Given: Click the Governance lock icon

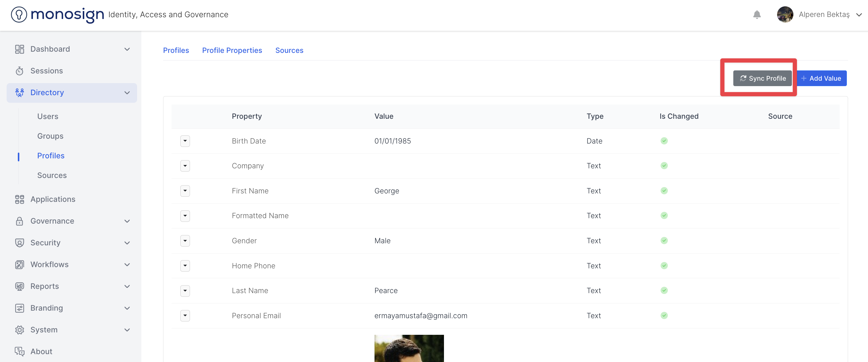Looking at the screenshot, I should pos(20,221).
